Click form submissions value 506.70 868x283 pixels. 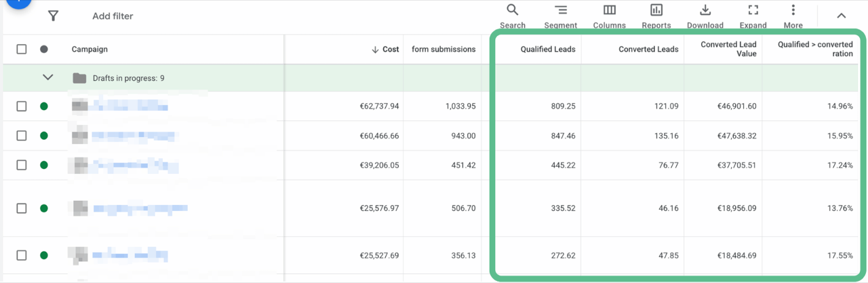463,209
